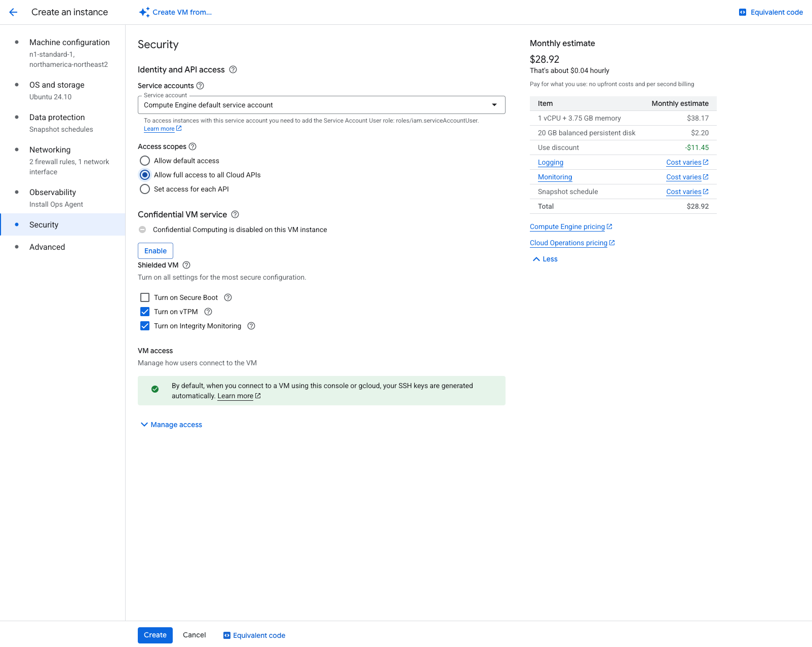Viewport: 812px width, 647px height.
Task: Click the blue Create button
Action: (155, 635)
